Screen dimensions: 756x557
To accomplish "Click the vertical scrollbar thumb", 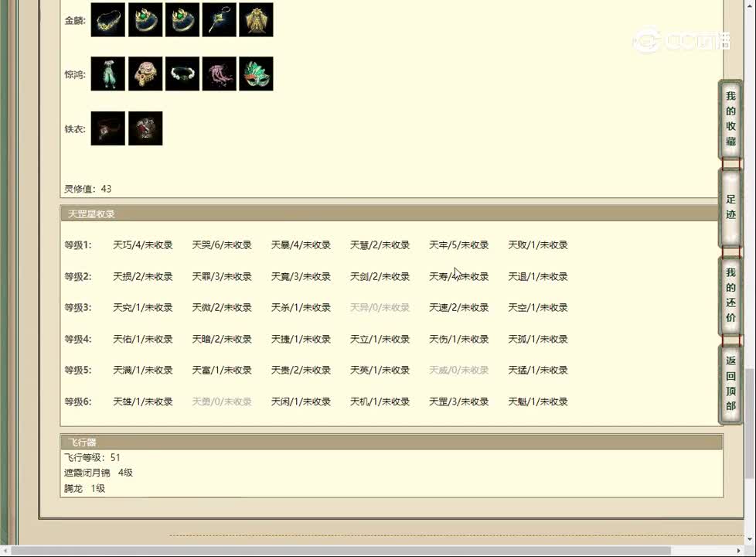I will pyautogui.click(x=749, y=423).
